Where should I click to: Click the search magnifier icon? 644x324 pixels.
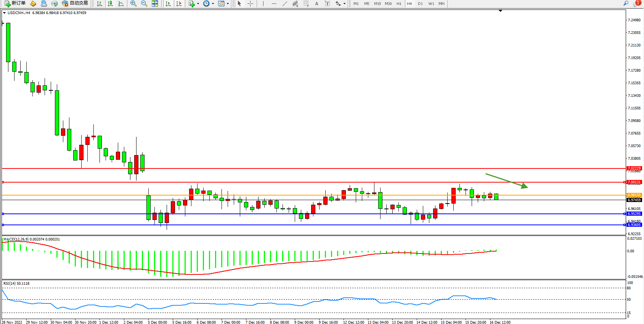point(626,3)
